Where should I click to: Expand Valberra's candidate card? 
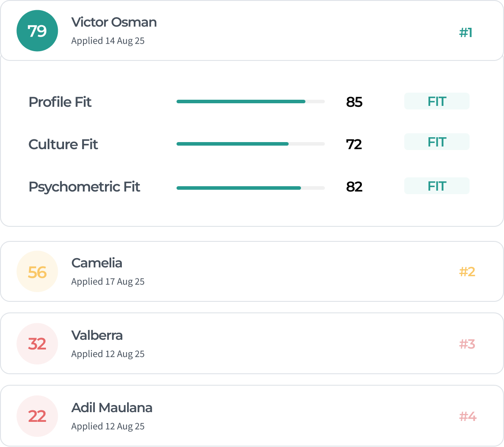click(x=265, y=344)
